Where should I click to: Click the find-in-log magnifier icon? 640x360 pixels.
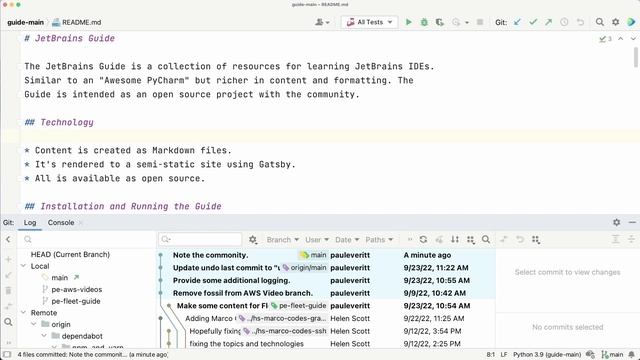pos(486,240)
